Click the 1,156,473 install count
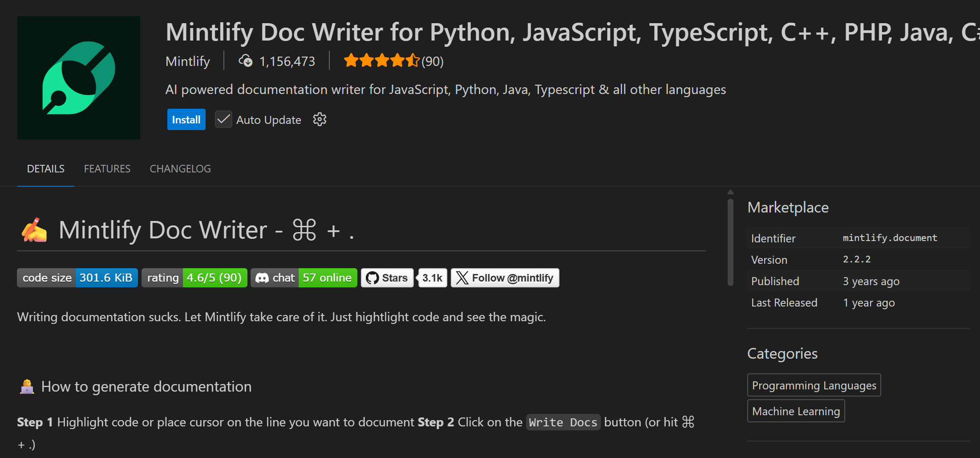The height and width of the screenshot is (458, 980). tap(287, 61)
